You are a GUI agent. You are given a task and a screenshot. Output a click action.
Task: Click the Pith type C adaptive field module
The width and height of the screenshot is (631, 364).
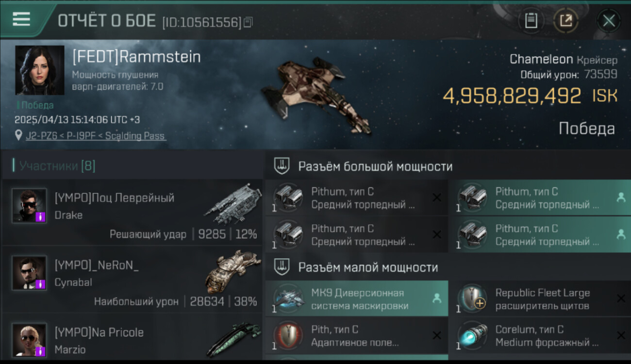[x=357, y=336]
